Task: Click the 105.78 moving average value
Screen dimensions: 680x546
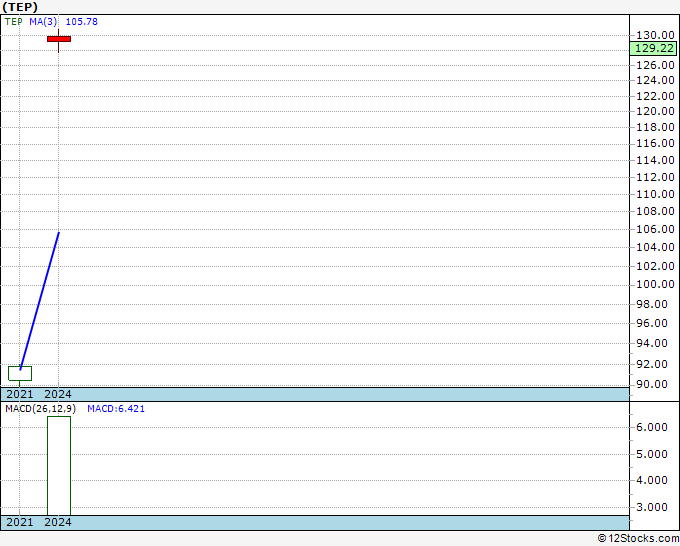Action: tap(82, 21)
